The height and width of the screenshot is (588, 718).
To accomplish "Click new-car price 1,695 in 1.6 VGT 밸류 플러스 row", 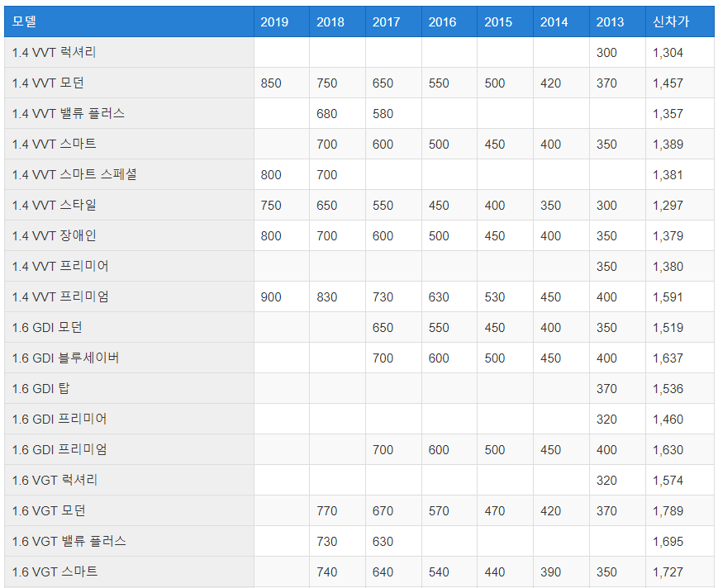I will click(668, 542).
